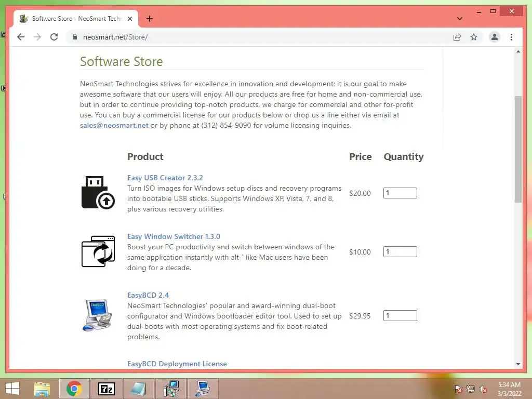Reload the Software Store page
Viewport: 532px width, 399px height.
[54, 37]
